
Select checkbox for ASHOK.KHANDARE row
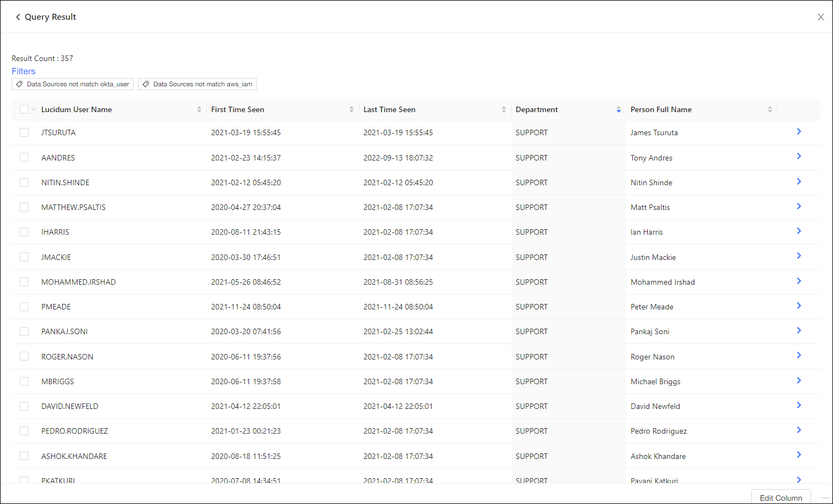tap(24, 456)
